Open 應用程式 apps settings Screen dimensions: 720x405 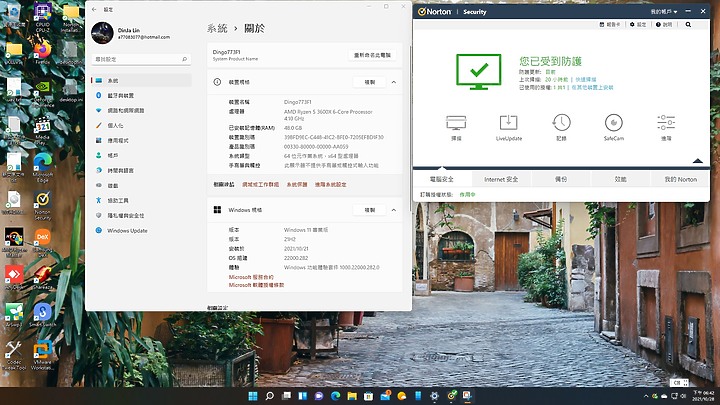[141, 141]
